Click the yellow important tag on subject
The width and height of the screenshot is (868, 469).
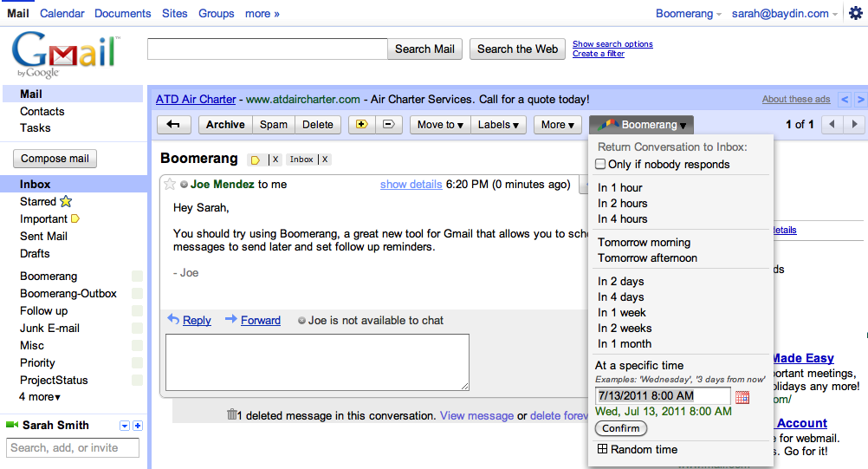[256, 160]
